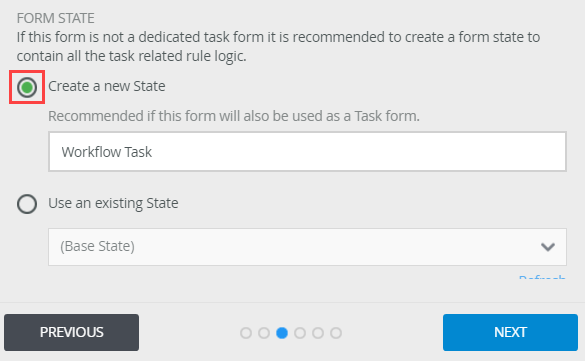
Task: Jump to the fifth wizard step dot
Action: 318,333
